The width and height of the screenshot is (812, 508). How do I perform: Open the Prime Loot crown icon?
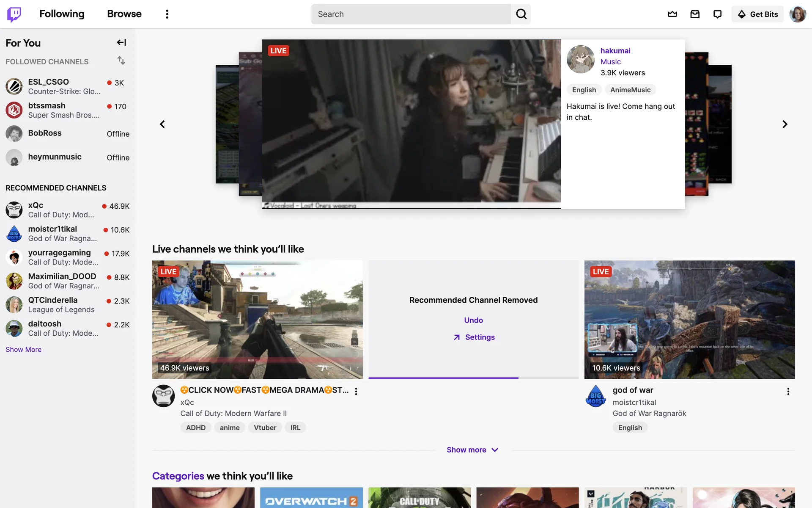pos(672,14)
